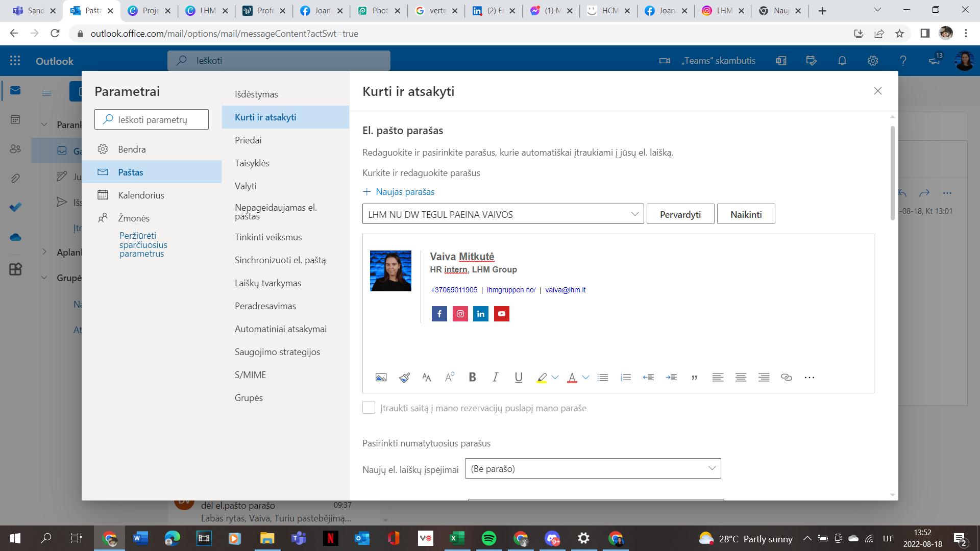Open highlight color dropdown arrow
980x551 pixels.
pos(555,378)
